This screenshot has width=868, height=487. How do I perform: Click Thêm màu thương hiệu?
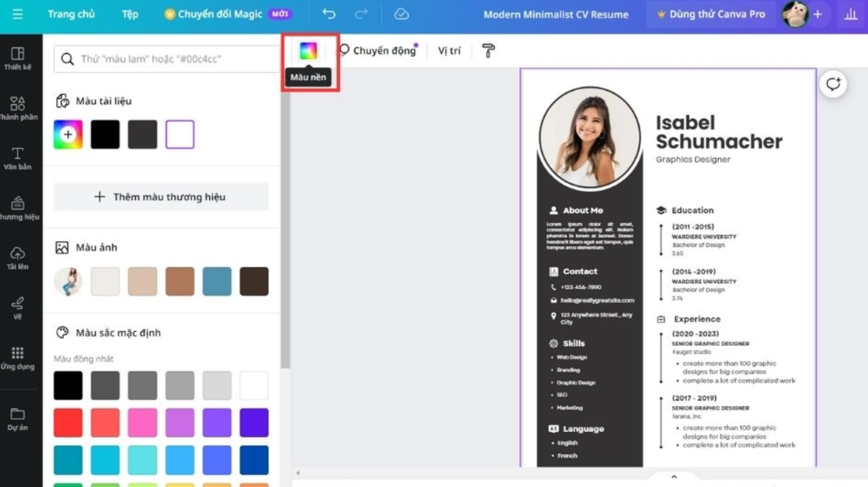(160, 197)
